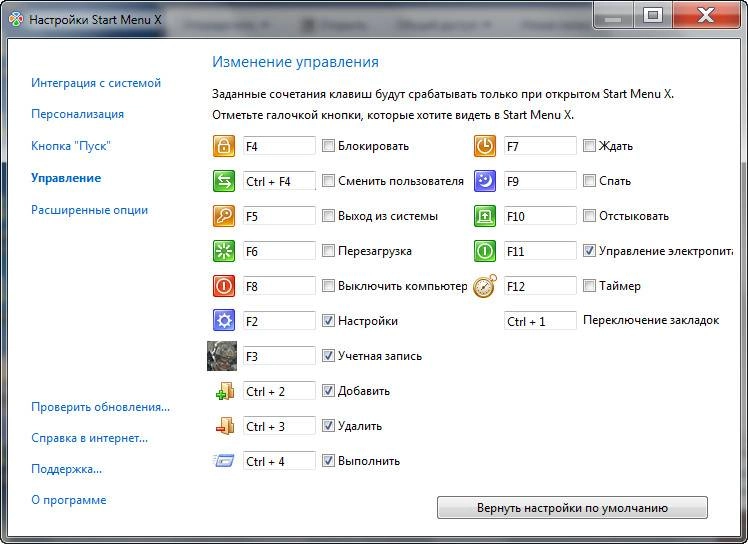Uncheck the Управление электропитанием checkbox

coord(589,251)
